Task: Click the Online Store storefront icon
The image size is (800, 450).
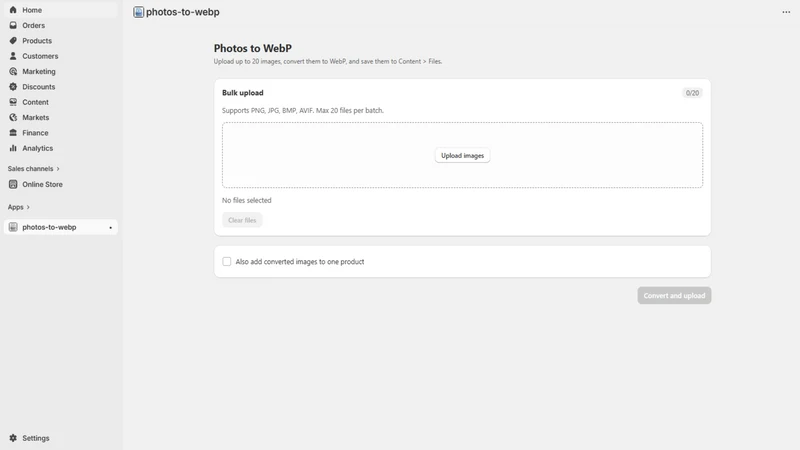Action: 13,184
